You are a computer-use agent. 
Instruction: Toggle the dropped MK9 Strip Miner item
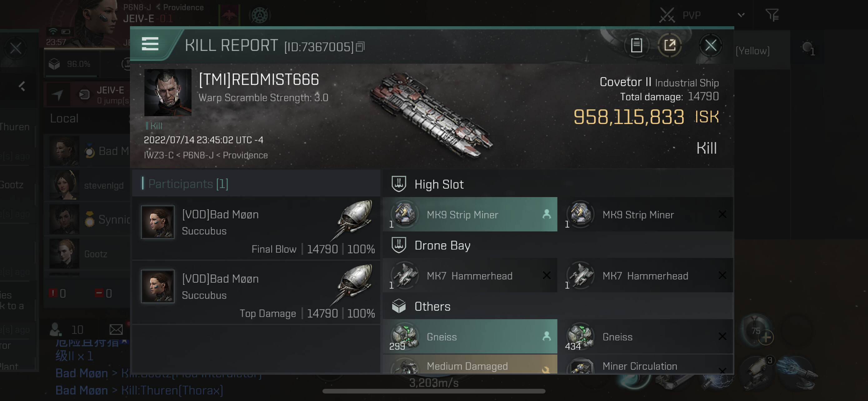pyautogui.click(x=470, y=214)
